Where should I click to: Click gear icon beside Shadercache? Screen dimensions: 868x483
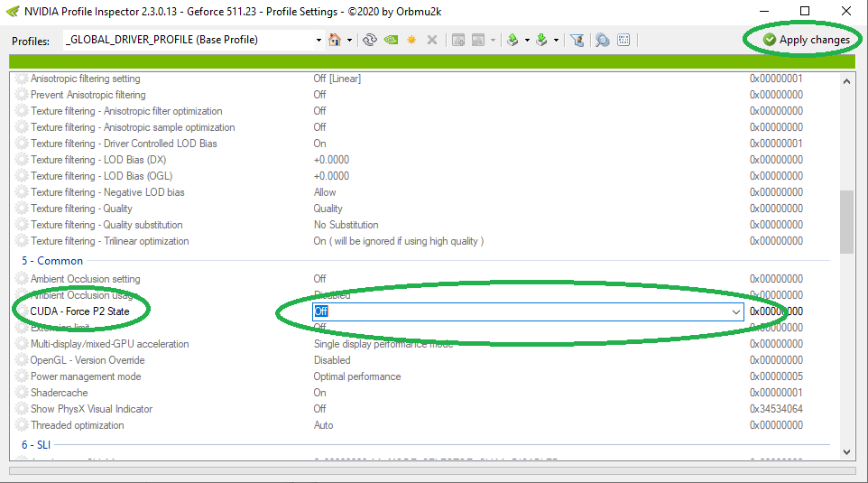pyautogui.click(x=21, y=393)
